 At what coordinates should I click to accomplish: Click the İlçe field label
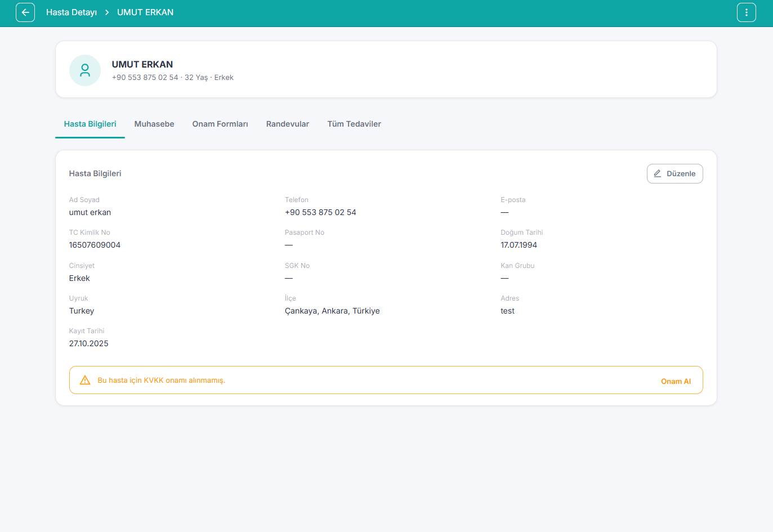291,298
